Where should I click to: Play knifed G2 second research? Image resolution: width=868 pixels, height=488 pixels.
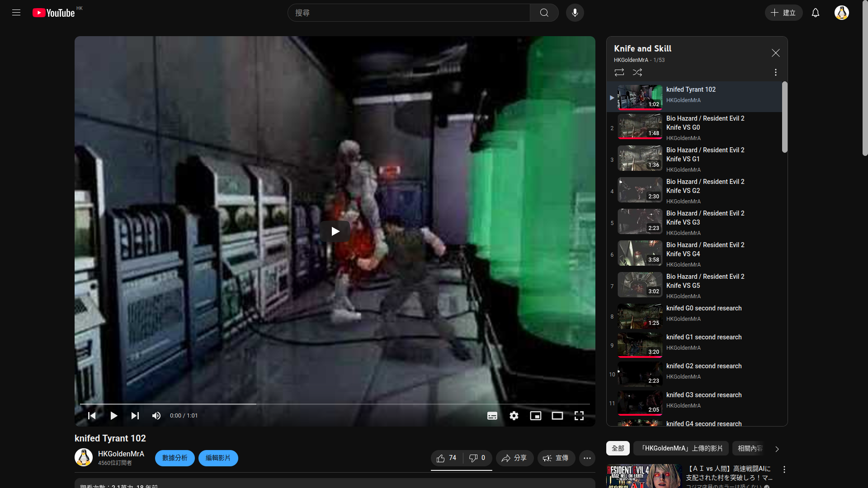(694, 374)
